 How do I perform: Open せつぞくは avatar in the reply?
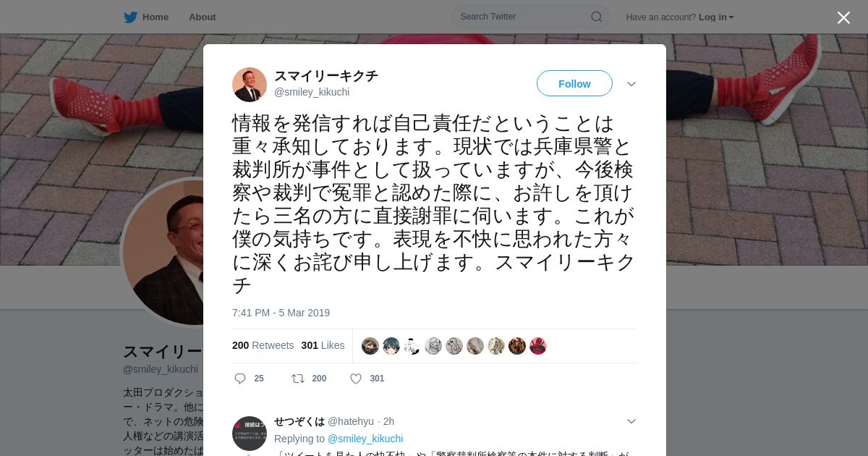[250, 434]
